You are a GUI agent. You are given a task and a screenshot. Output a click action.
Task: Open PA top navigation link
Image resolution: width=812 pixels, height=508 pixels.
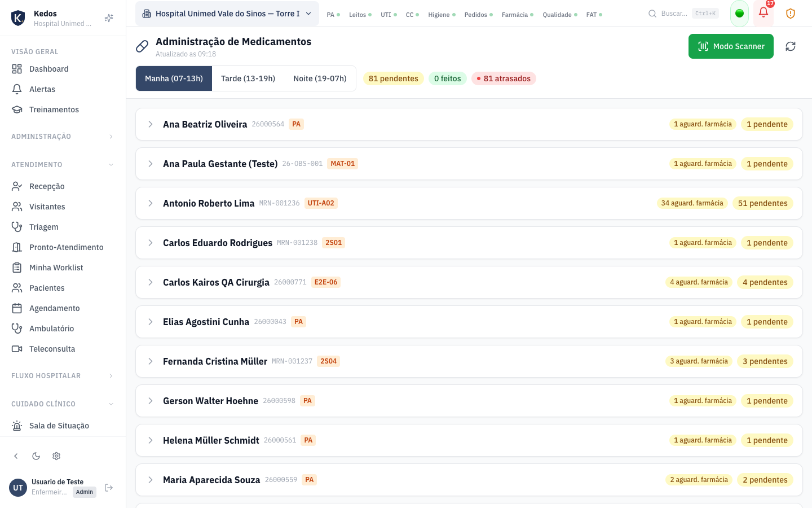[333, 15]
